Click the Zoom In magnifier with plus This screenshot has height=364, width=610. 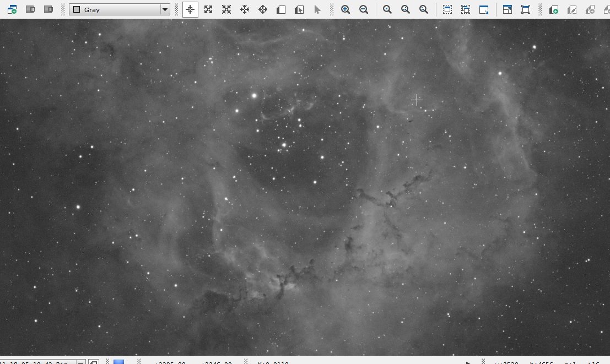click(x=346, y=9)
